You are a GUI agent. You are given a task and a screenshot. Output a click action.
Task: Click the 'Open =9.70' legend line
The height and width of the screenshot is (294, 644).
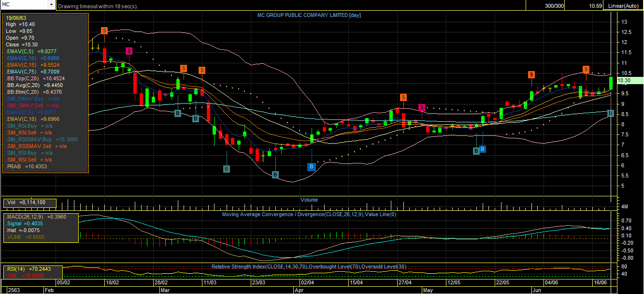coord(20,38)
